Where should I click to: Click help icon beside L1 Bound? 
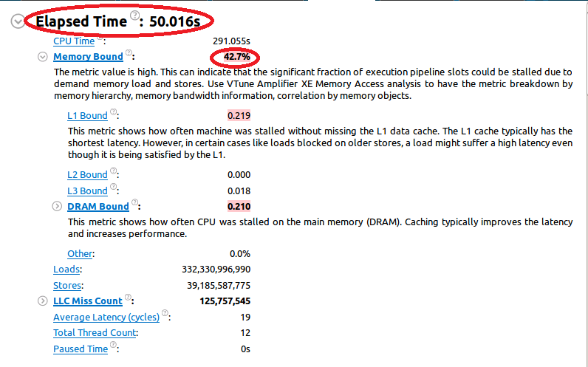[113, 112]
